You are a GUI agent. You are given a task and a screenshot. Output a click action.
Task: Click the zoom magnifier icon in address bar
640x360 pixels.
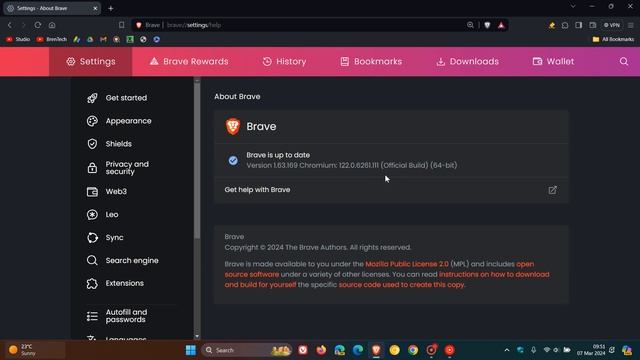pos(470,25)
